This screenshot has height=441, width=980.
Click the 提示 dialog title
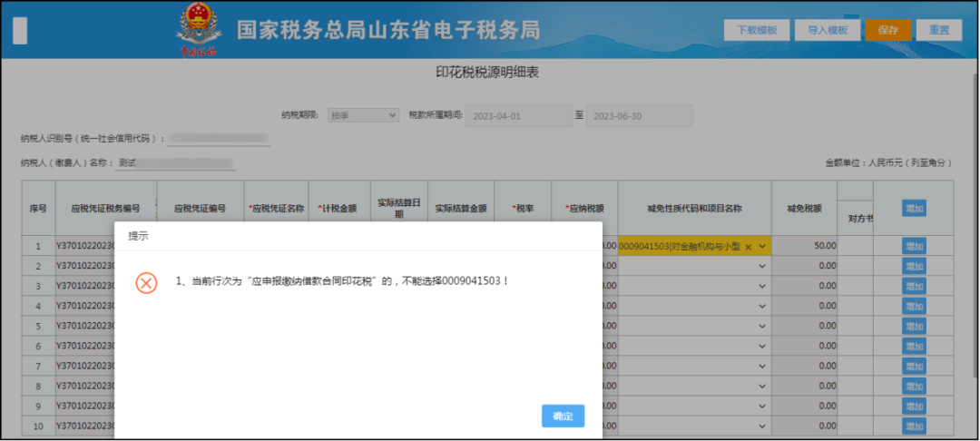138,236
